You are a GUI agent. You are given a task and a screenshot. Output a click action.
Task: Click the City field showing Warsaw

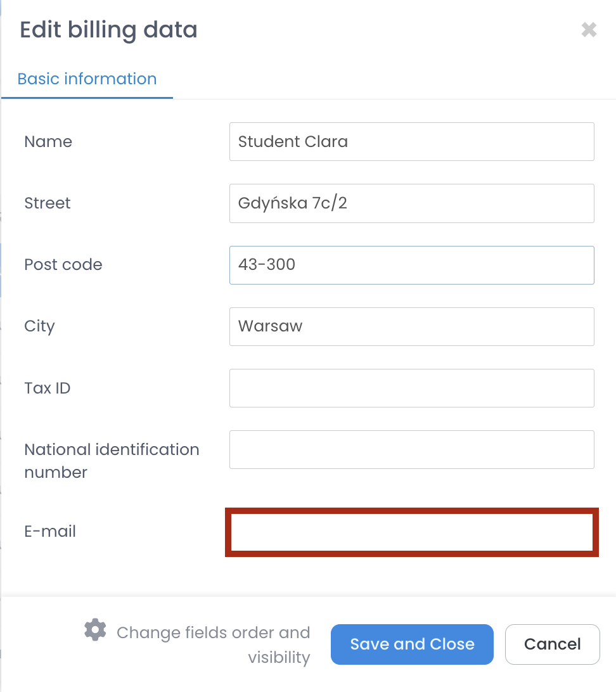click(x=411, y=326)
